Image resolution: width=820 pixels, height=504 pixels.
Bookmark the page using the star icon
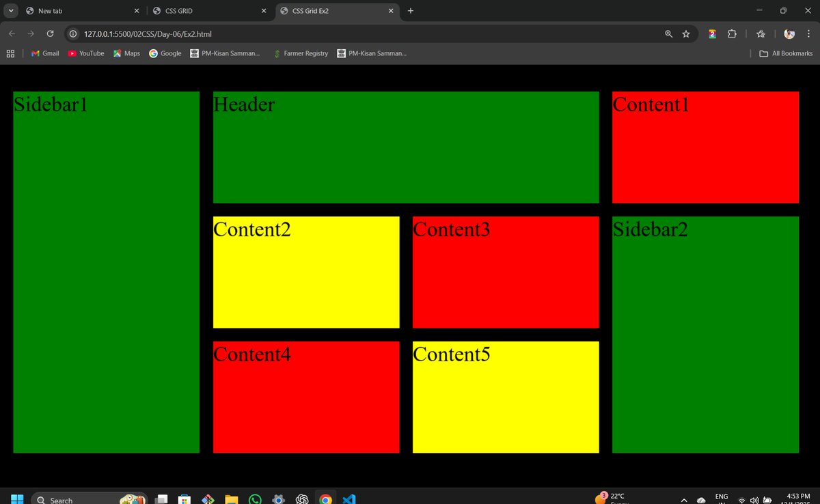click(685, 33)
